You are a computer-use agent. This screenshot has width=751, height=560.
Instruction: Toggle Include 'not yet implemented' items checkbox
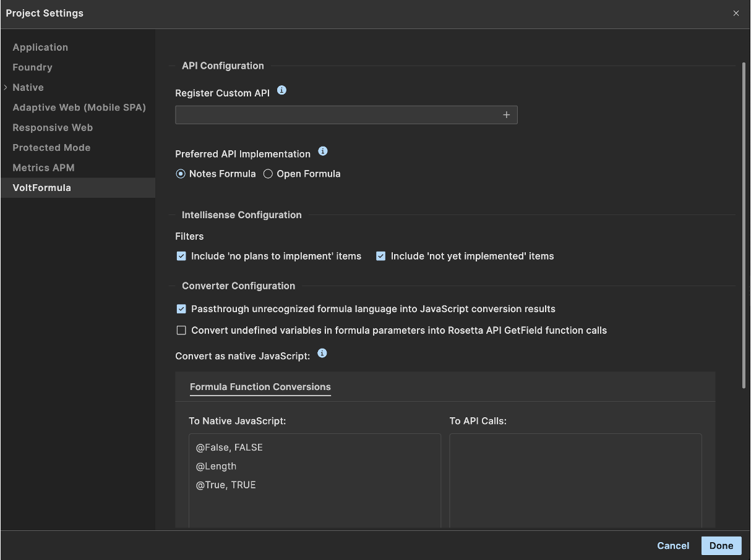(381, 256)
